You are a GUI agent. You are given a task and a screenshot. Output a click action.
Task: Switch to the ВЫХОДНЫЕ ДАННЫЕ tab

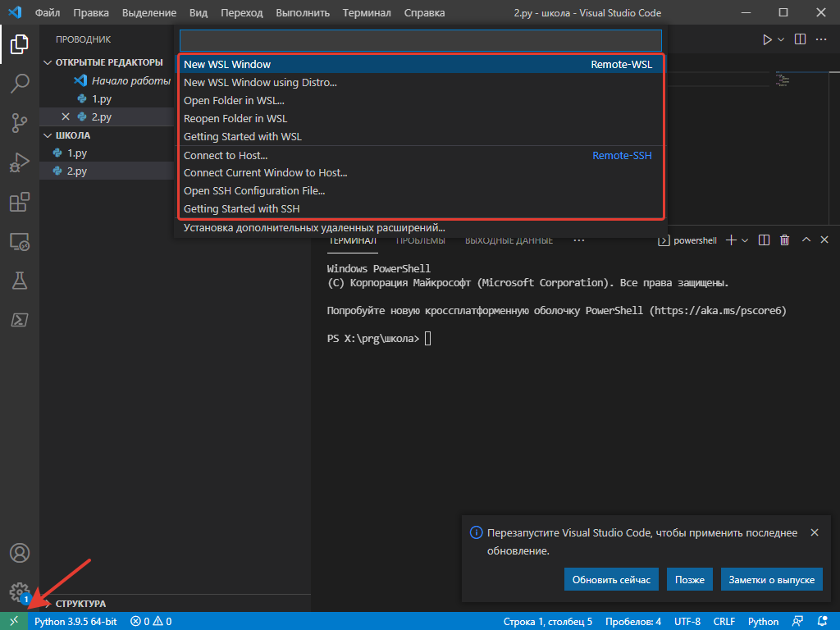(509, 240)
